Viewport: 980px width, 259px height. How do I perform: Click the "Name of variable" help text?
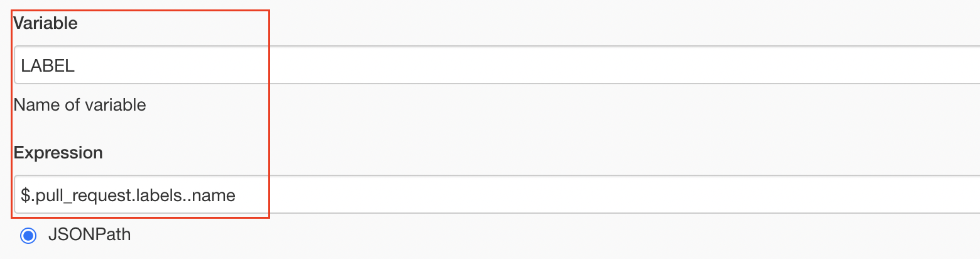click(80, 104)
